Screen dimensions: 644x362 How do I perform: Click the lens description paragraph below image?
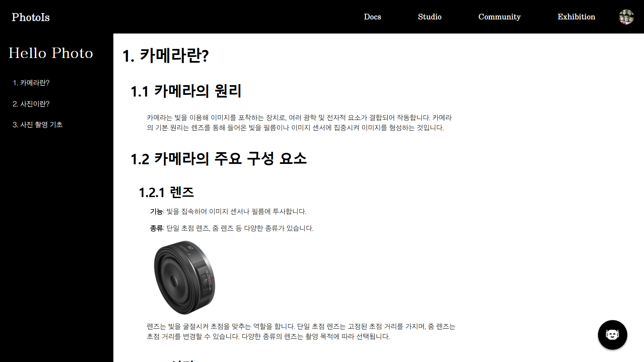(301, 331)
